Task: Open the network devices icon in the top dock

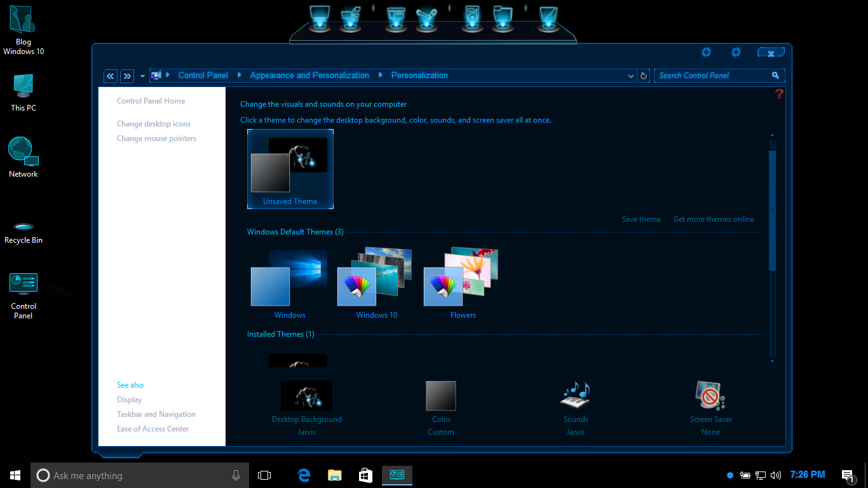Action: coord(351,18)
